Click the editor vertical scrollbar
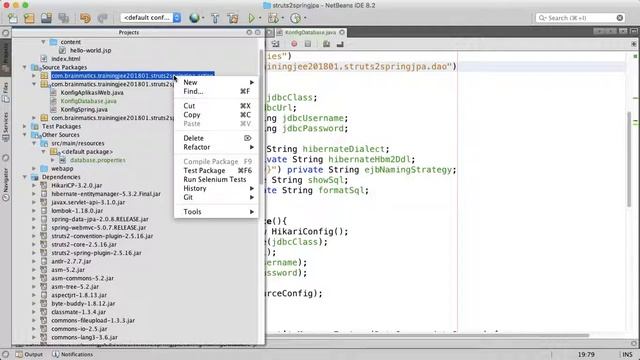 [629, 158]
